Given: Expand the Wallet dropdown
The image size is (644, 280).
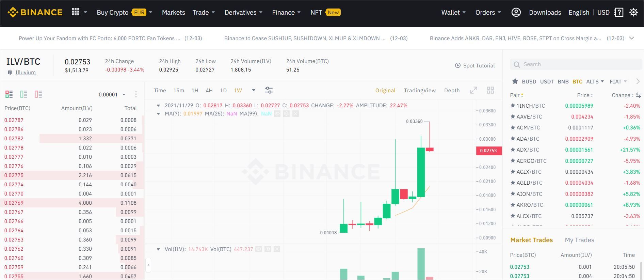Looking at the screenshot, I should pyautogui.click(x=464, y=12).
